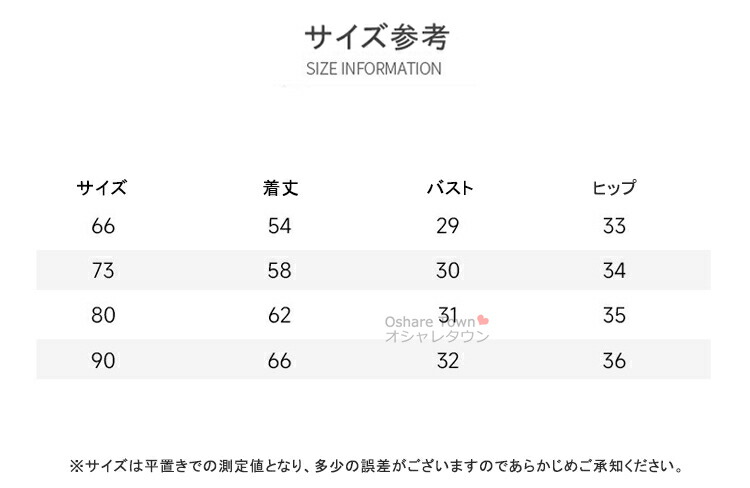
Task: Click the バスト value 32
Action: [x=448, y=361]
